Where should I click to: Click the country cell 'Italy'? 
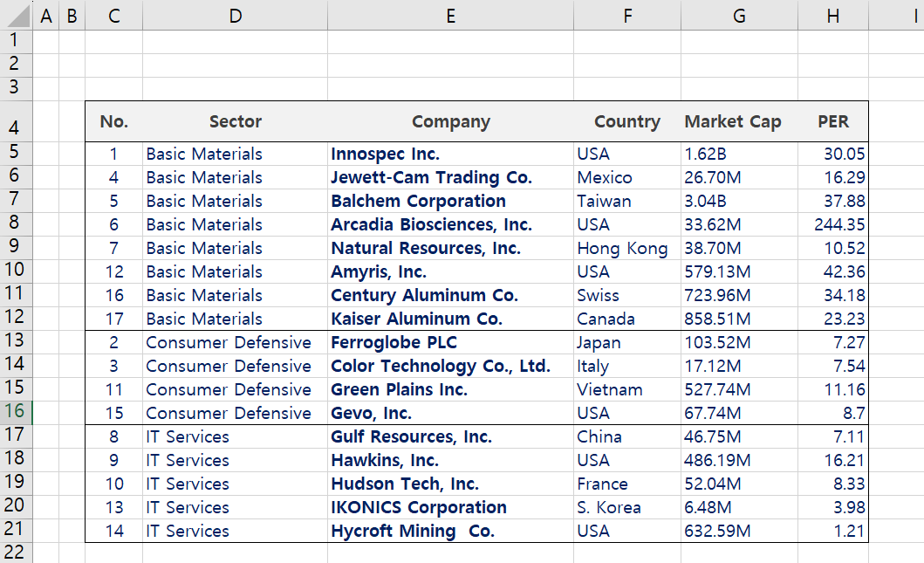tap(627, 366)
